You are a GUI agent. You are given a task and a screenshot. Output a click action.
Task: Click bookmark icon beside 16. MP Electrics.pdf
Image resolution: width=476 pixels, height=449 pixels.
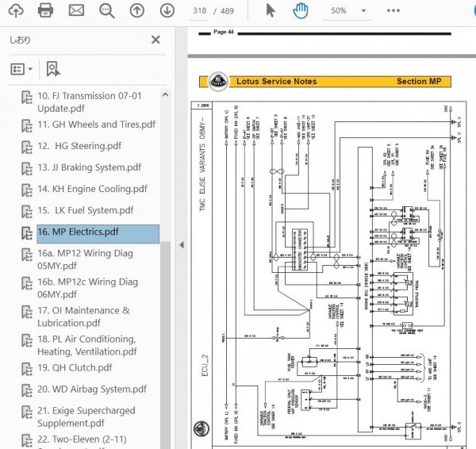pyautogui.click(x=27, y=233)
